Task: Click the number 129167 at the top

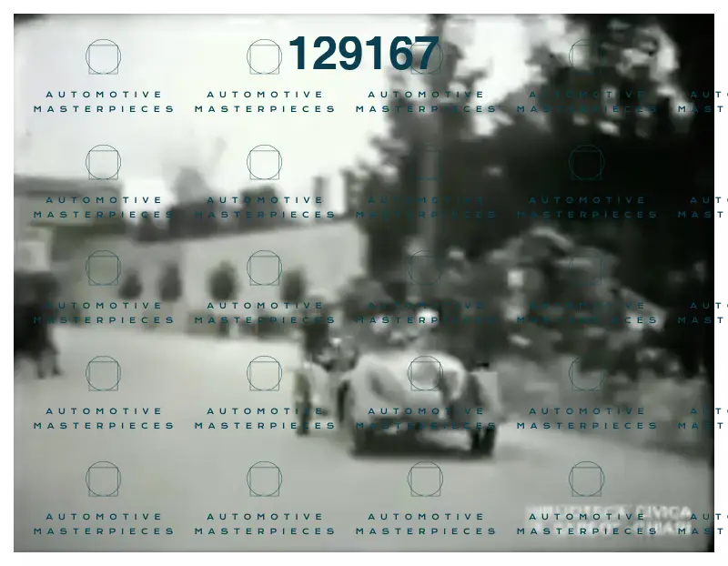Action: [x=363, y=54]
